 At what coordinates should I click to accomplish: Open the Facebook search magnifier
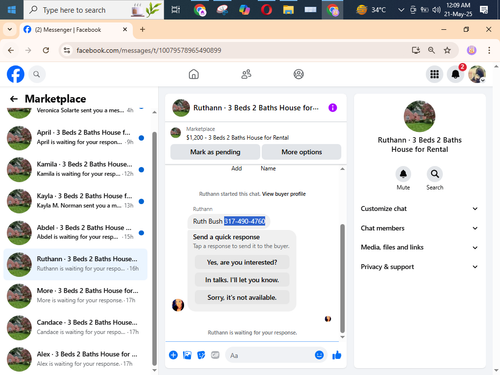pos(37,74)
